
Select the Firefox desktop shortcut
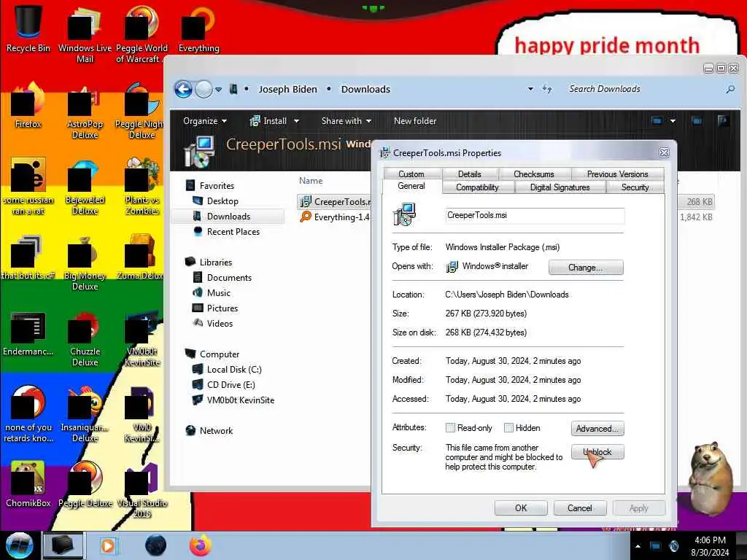[28, 106]
